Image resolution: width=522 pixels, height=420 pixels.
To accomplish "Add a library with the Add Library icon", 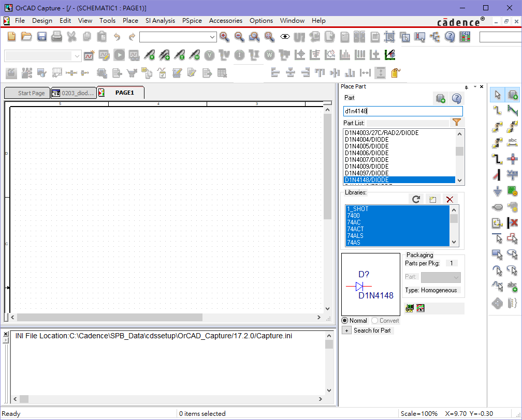I will [433, 199].
